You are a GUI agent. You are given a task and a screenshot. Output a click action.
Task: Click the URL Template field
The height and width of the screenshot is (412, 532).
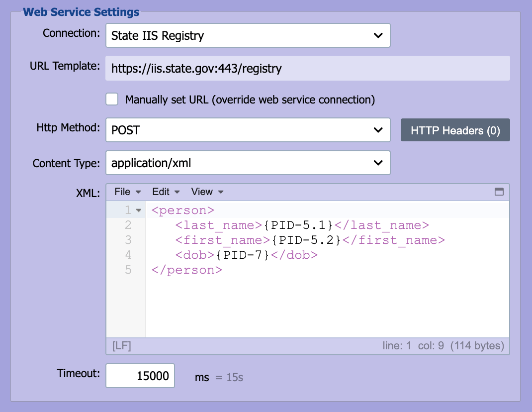tap(307, 68)
